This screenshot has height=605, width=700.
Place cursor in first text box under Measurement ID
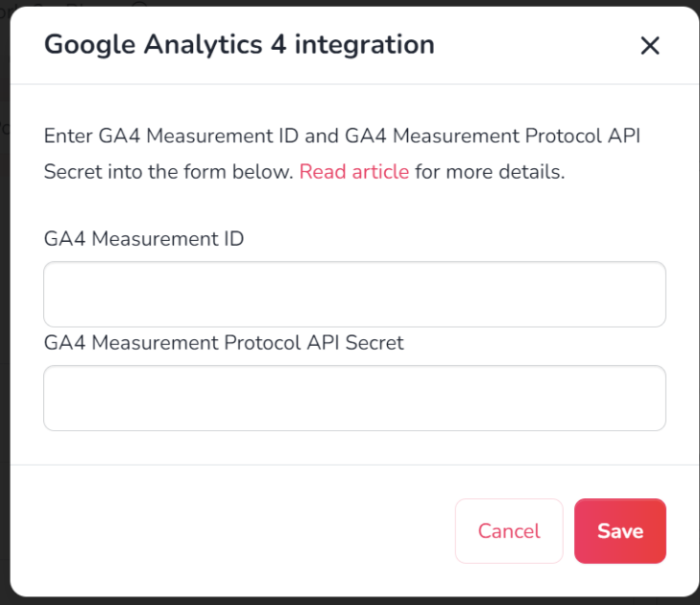354,294
